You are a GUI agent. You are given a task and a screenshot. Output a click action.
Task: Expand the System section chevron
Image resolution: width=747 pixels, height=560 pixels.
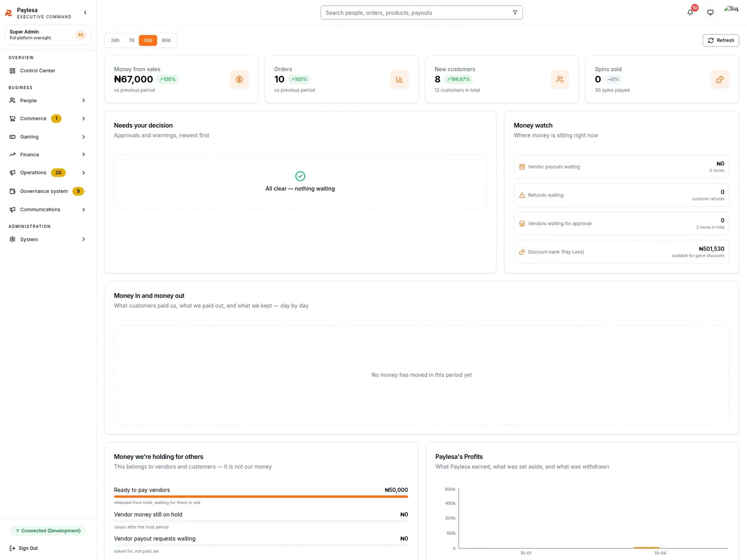pyautogui.click(x=84, y=239)
